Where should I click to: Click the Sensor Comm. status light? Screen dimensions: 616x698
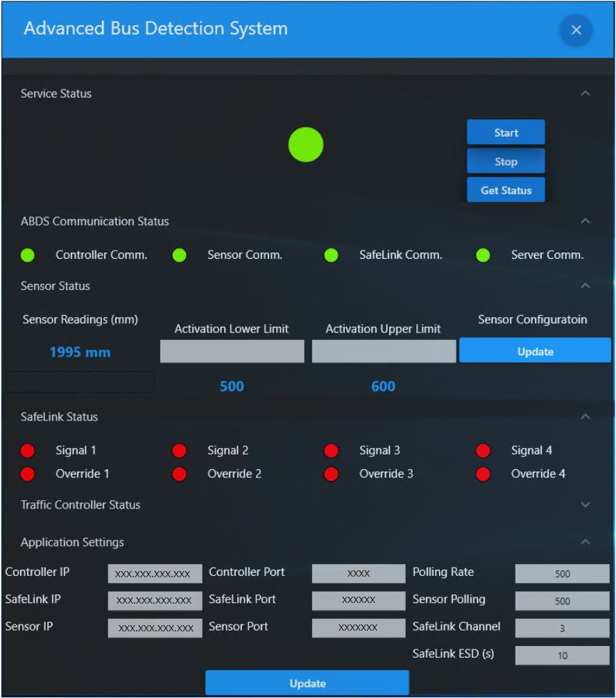[180, 255]
